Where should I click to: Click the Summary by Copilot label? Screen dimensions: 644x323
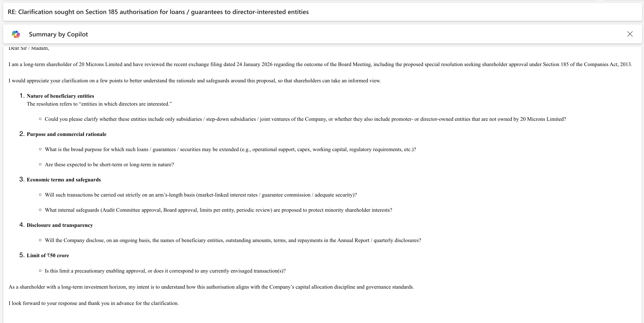coord(58,34)
